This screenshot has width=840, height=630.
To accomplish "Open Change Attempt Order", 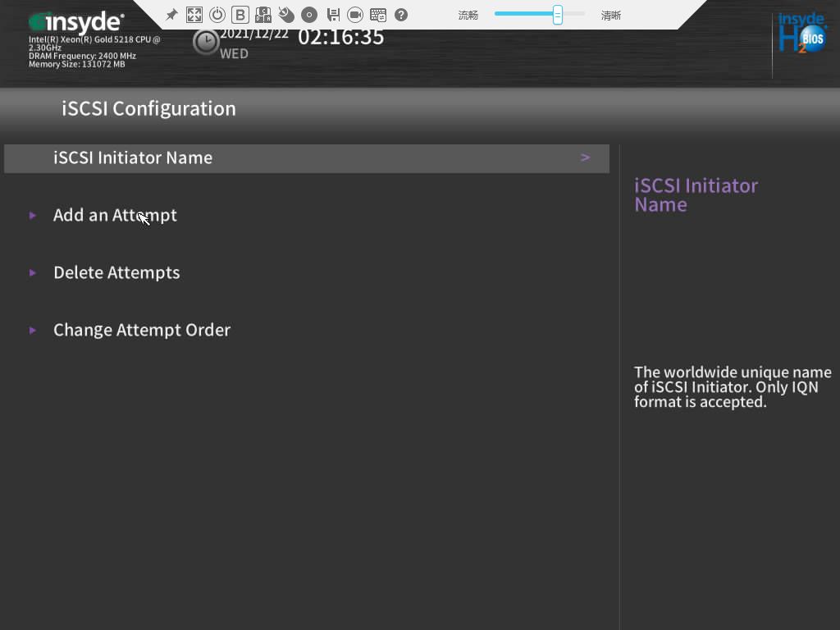I will tap(142, 331).
